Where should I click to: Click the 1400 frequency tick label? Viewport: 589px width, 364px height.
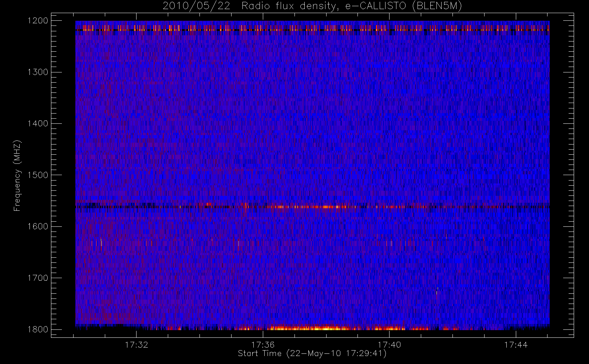click(x=38, y=123)
